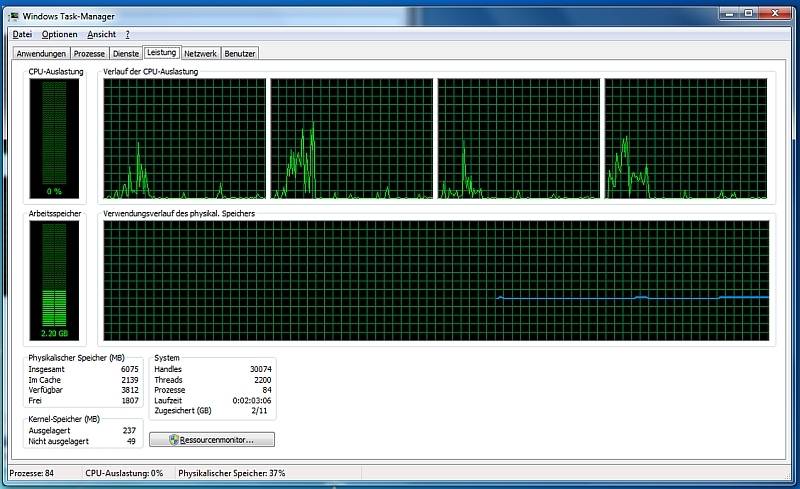This screenshot has height=489, width=800.
Task: Switch to the Netzwerk tab
Action: click(201, 53)
